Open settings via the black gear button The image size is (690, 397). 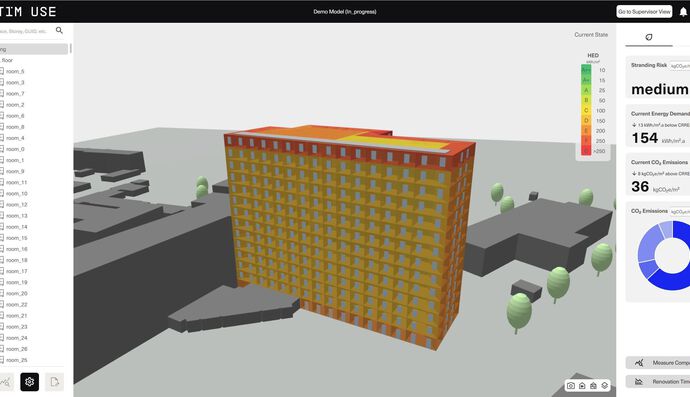coord(29,382)
